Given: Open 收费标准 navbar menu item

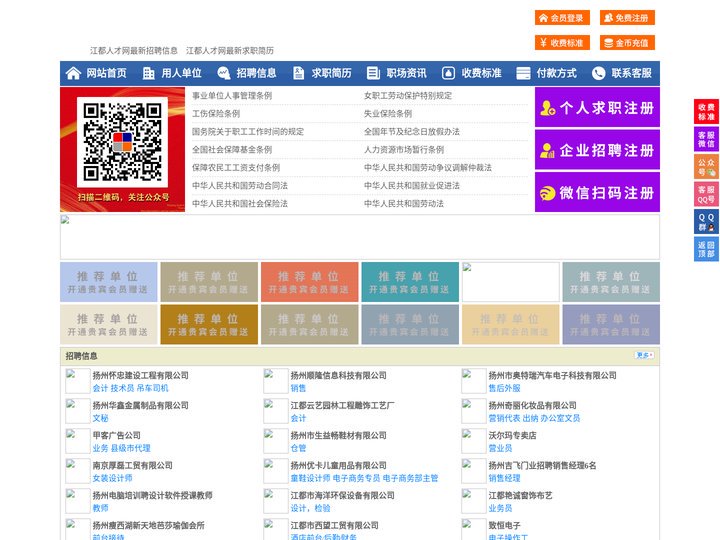Looking at the screenshot, I should click(x=481, y=73).
